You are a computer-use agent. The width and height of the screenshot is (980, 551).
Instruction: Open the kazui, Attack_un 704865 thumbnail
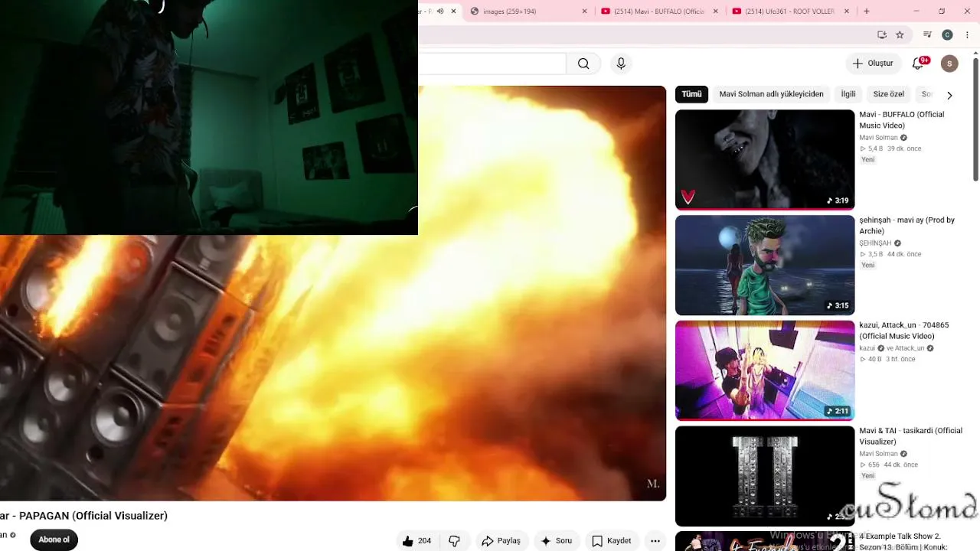click(765, 370)
